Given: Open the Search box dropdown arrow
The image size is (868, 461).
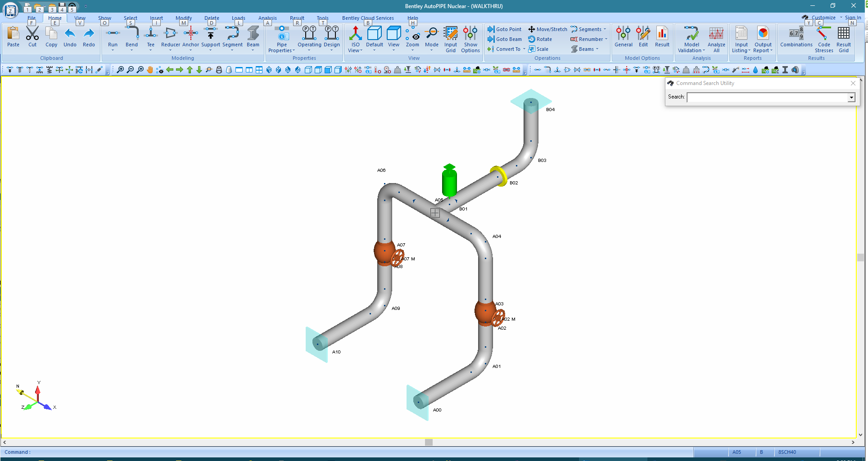Looking at the screenshot, I should point(851,98).
